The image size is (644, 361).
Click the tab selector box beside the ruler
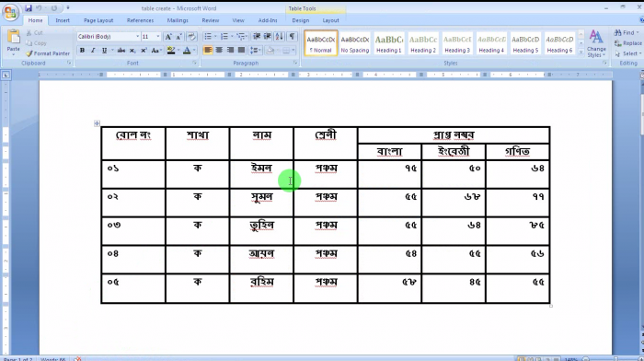(6, 75)
